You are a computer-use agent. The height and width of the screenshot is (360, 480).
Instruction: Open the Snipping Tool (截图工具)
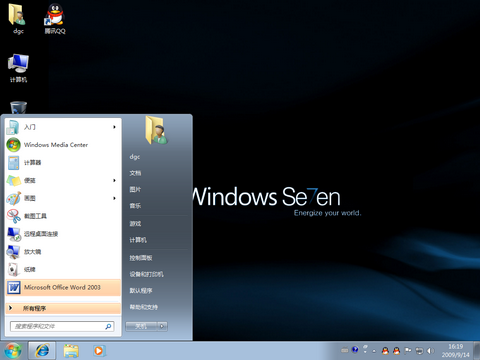pyautogui.click(x=63, y=216)
